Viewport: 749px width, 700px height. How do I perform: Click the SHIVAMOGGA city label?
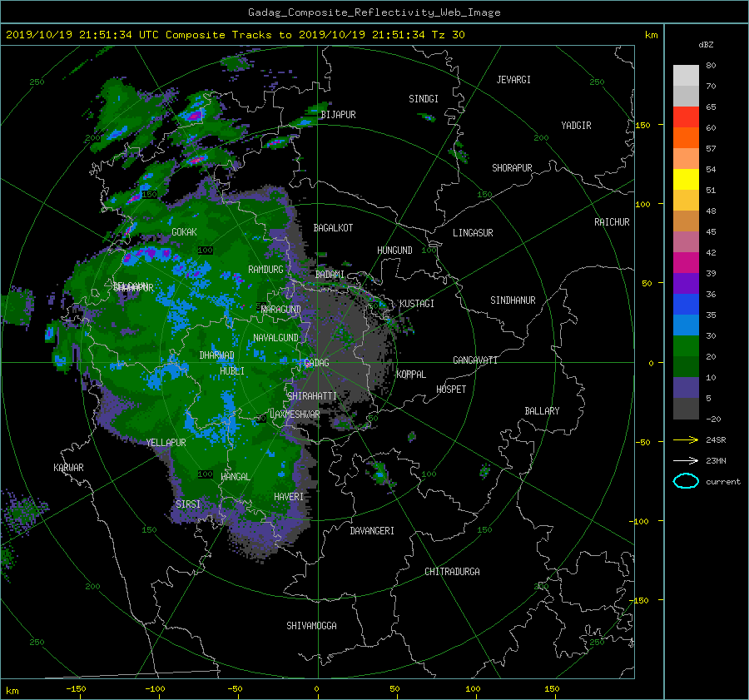(x=311, y=626)
